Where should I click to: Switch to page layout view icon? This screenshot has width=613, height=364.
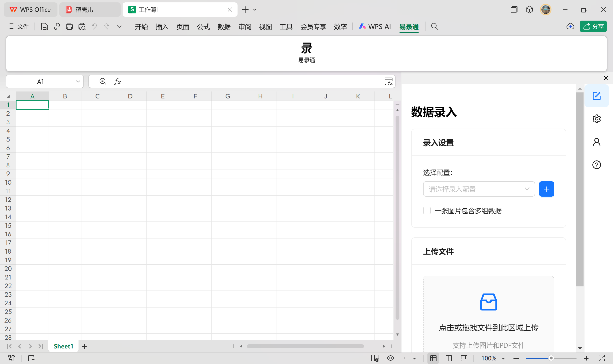pyautogui.click(x=449, y=358)
